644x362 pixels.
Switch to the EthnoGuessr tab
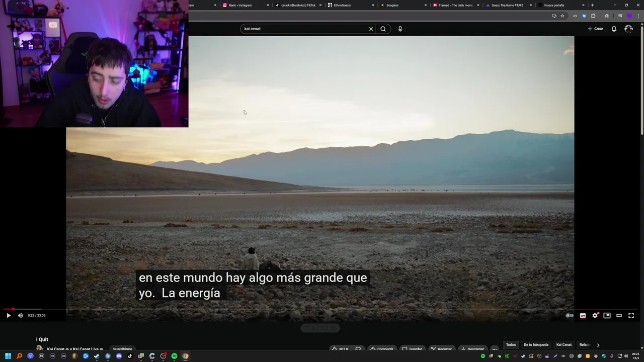coord(351,5)
